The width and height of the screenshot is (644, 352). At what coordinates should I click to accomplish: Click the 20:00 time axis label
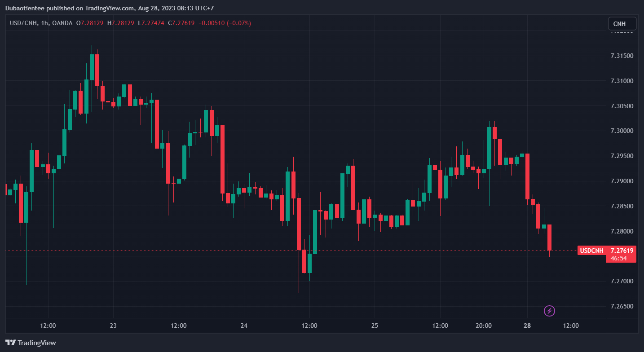[484, 326]
